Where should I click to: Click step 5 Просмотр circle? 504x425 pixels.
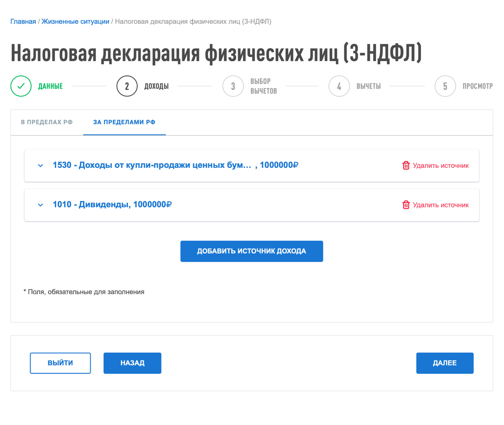[x=445, y=86]
